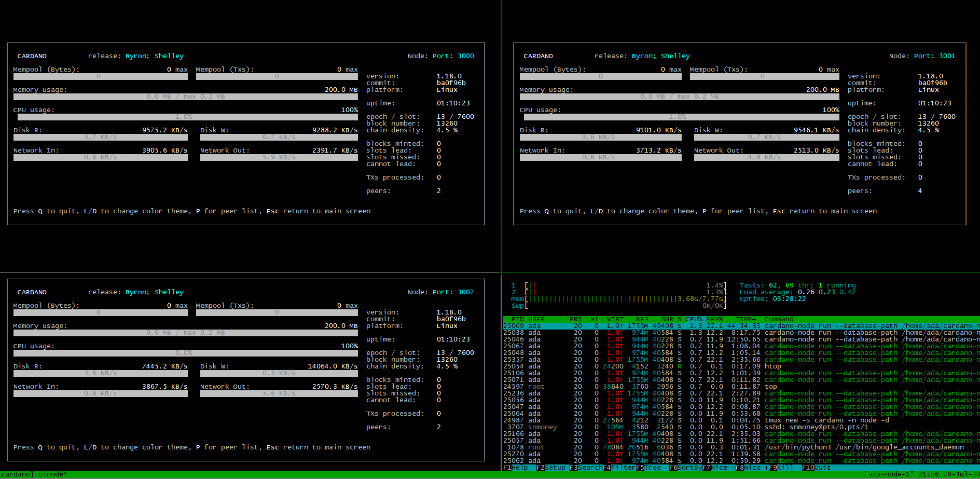Click Port: 3001 node label
The height and width of the screenshot is (479, 980).
pyautogui.click(x=935, y=56)
